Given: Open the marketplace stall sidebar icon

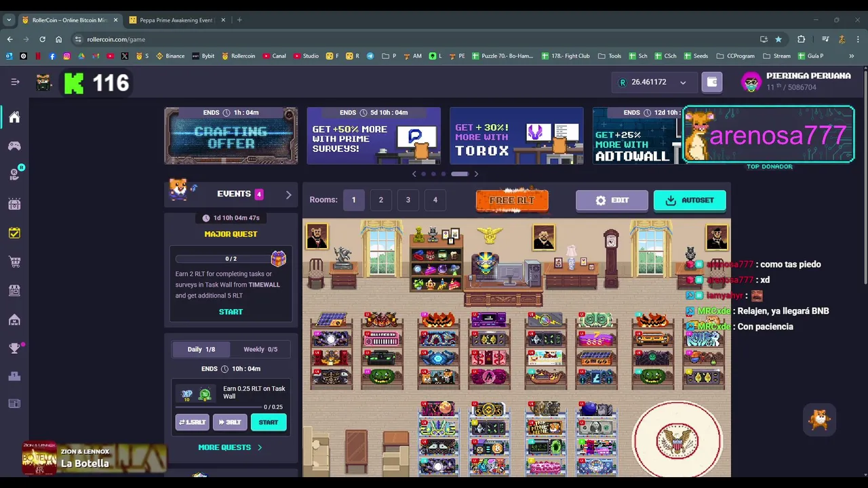Looking at the screenshot, I should click(14, 290).
